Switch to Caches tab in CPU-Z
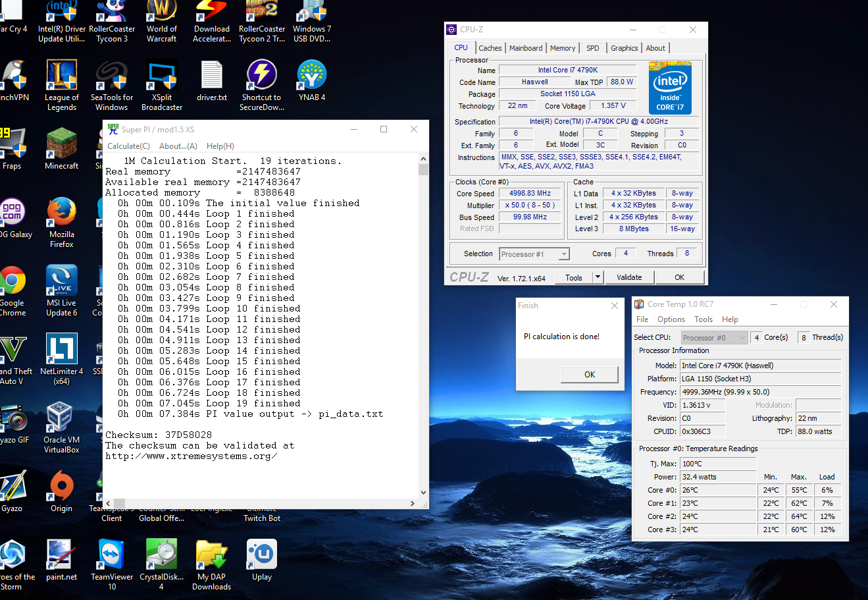 tap(490, 48)
